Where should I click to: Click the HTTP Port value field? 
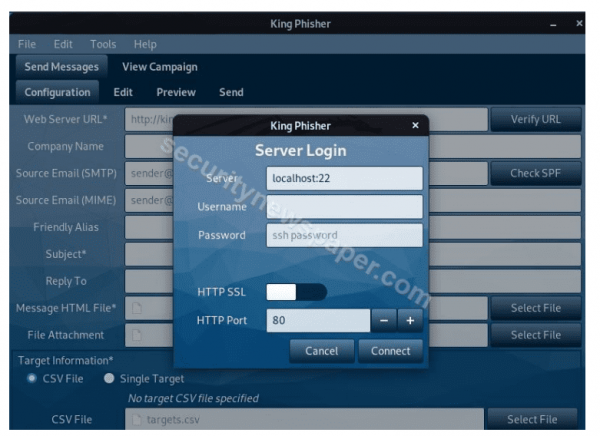pyautogui.click(x=318, y=320)
